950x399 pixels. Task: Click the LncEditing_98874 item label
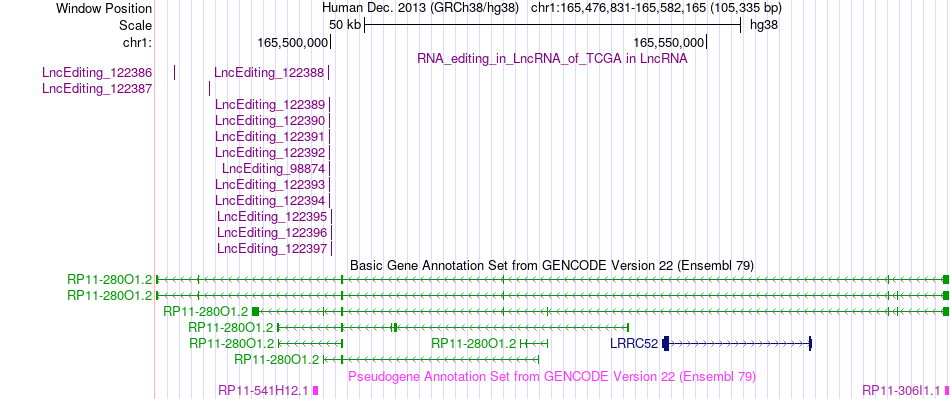[273, 168]
